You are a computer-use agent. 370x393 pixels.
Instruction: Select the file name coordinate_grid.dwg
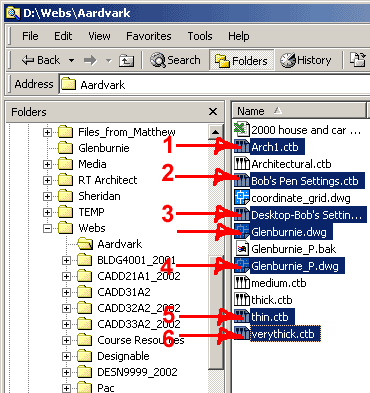(x=301, y=198)
